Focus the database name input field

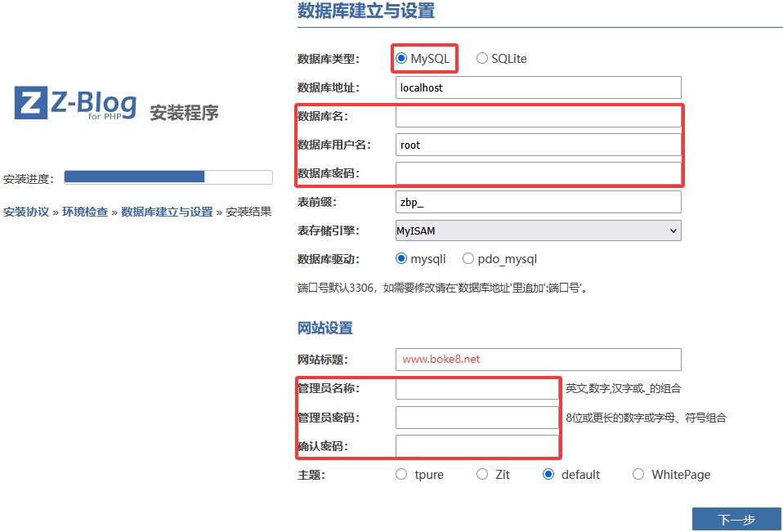[x=539, y=116]
